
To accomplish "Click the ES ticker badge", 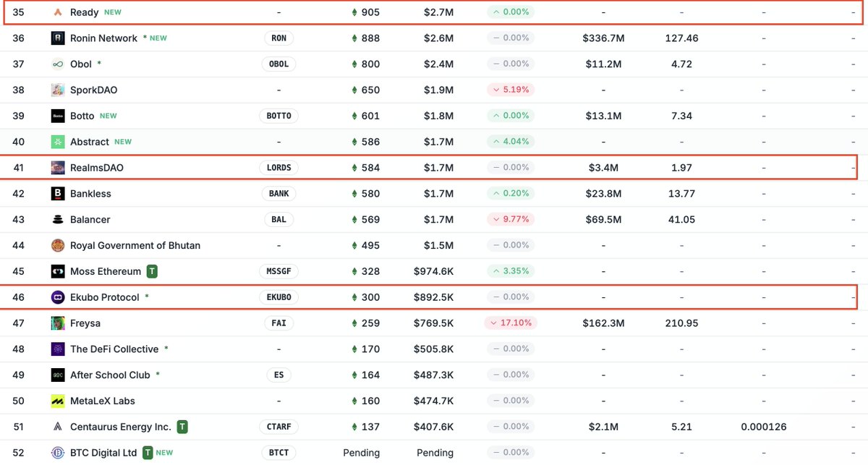I will tap(278, 375).
